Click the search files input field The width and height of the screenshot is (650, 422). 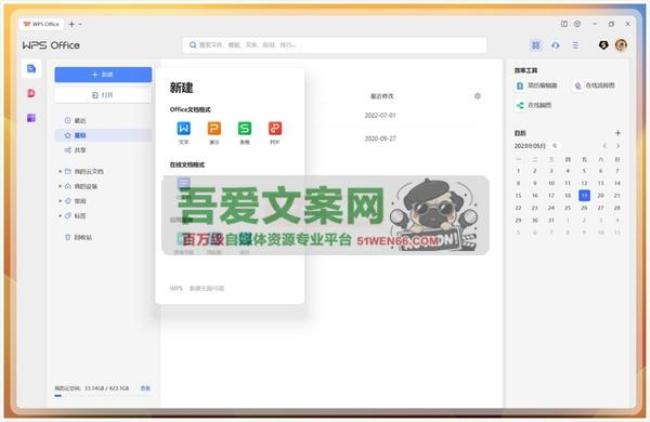pos(335,45)
